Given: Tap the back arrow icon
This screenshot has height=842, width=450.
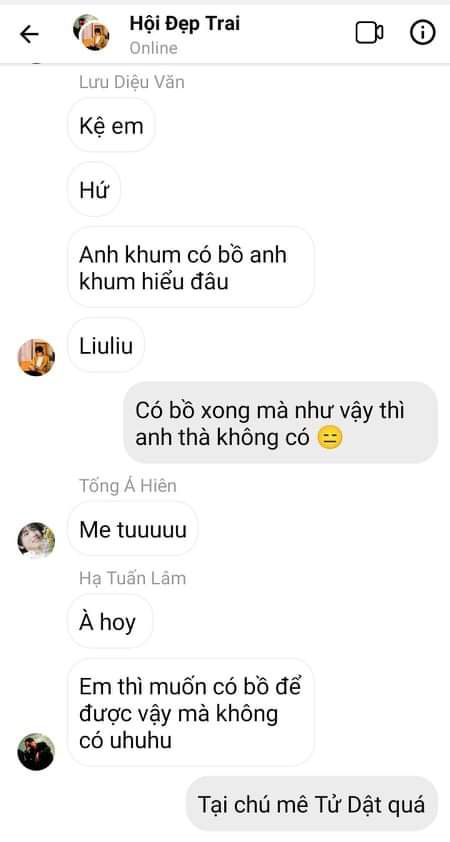Looking at the screenshot, I should coord(29,34).
